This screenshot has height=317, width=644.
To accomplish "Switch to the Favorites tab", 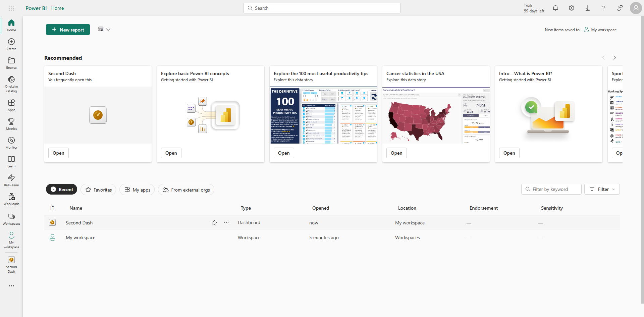I will tap(98, 190).
